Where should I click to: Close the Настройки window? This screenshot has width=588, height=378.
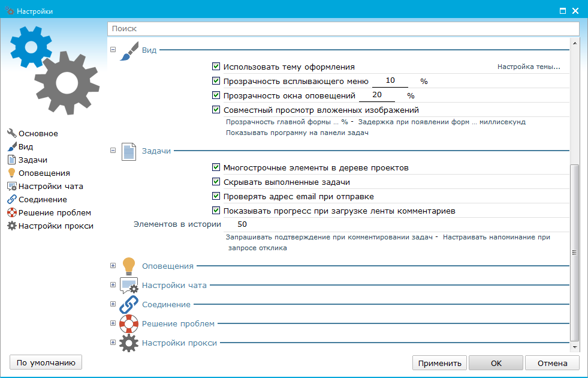click(x=575, y=11)
